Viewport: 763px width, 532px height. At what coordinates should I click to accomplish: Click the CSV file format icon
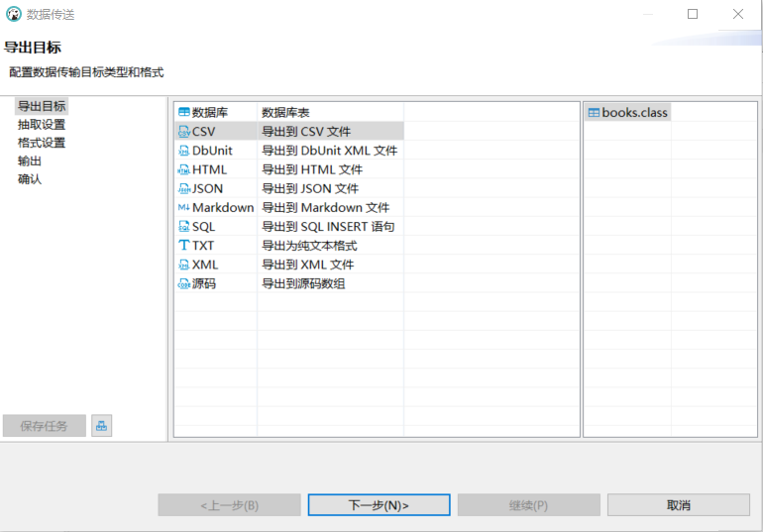(183, 131)
